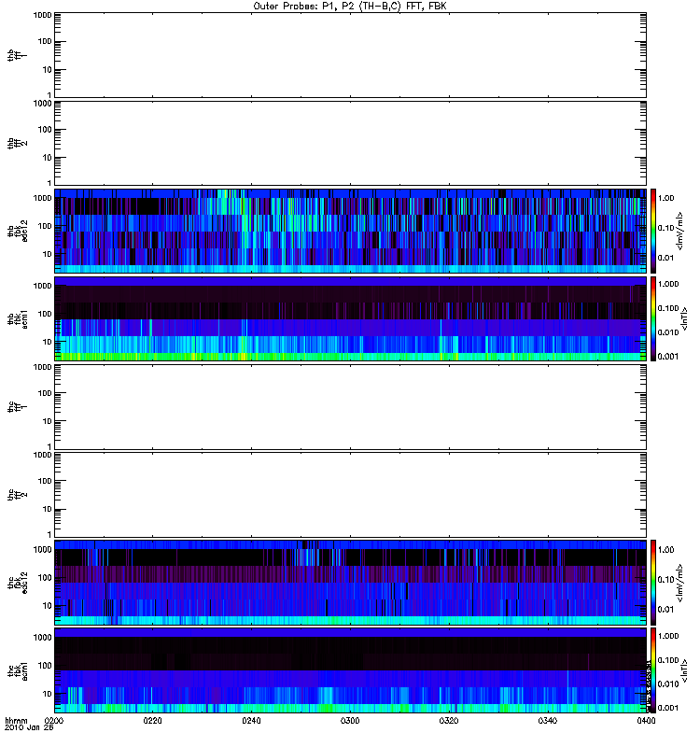Click the thb fbk edc12 spectrogram panel

[x=351, y=231]
